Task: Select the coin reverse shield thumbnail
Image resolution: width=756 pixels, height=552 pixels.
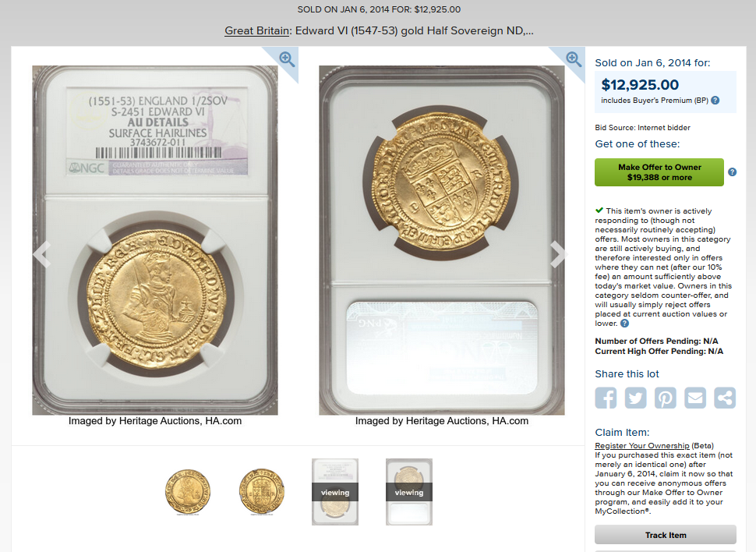Action: [x=262, y=492]
